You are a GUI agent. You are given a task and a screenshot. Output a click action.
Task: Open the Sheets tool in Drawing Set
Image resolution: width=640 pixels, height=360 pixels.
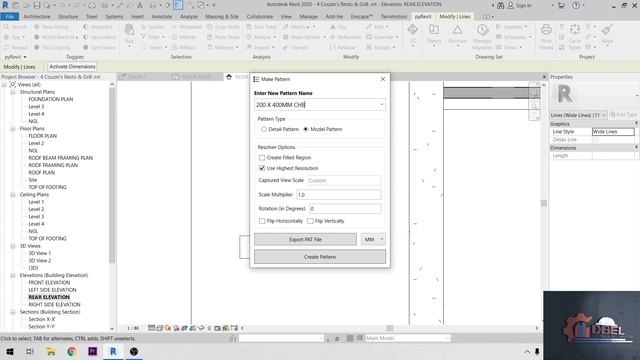tap(434, 31)
